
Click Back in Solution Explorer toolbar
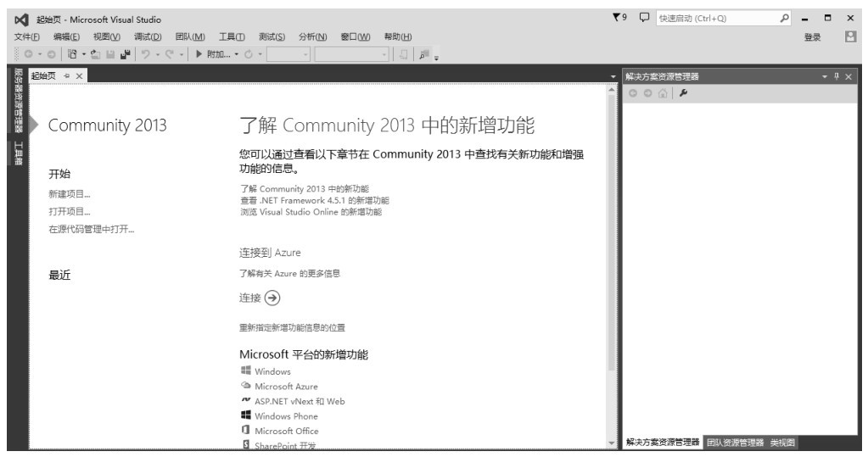[x=633, y=93]
